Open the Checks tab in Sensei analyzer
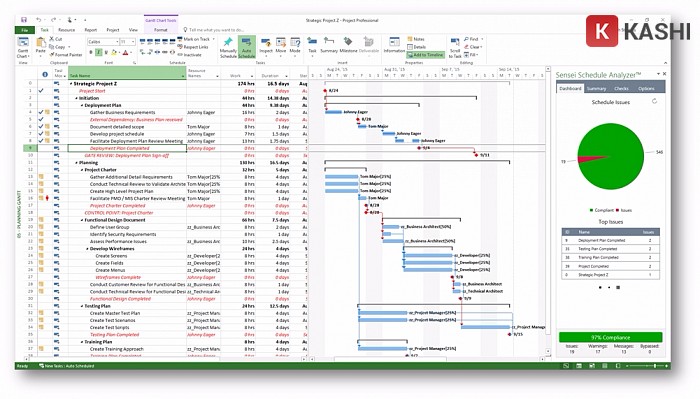 pyautogui.click(x=621, y=88)
